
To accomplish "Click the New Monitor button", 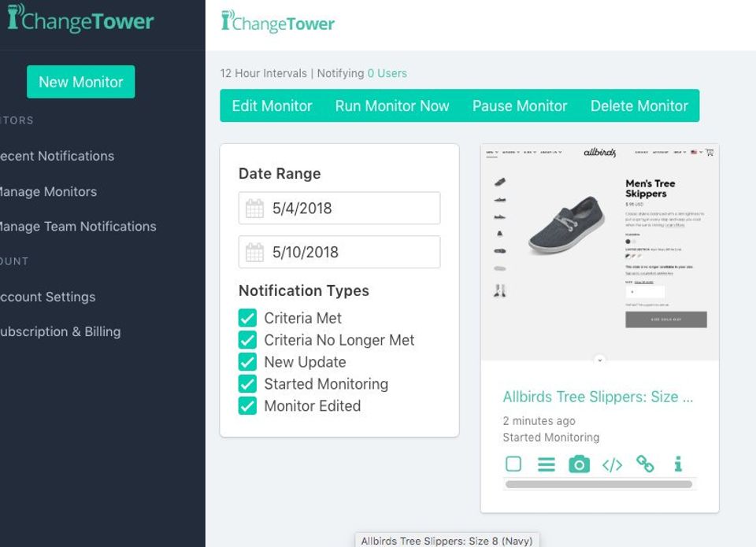I will point(81,82).
